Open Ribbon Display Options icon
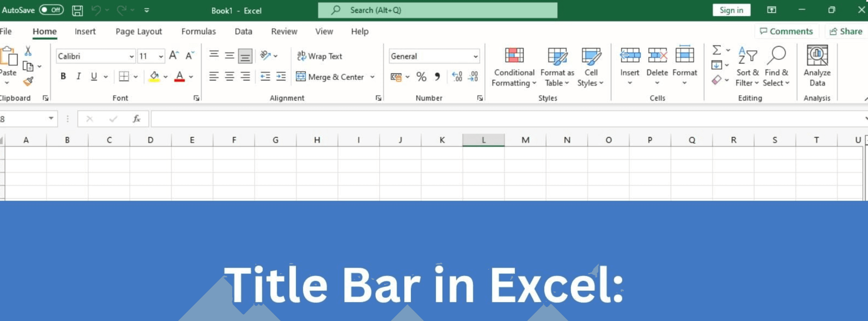The height and width of the screenshot is (321, 868). coord(771,10)
